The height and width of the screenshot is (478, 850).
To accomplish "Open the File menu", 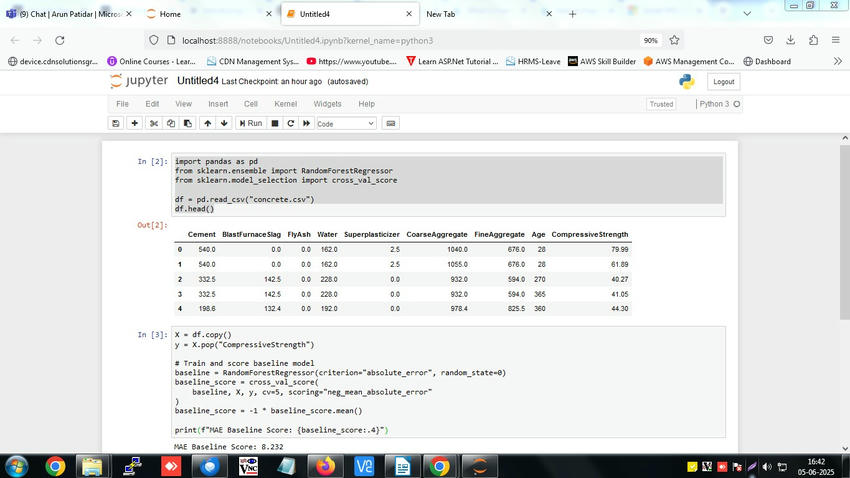I will pos(123,104).
